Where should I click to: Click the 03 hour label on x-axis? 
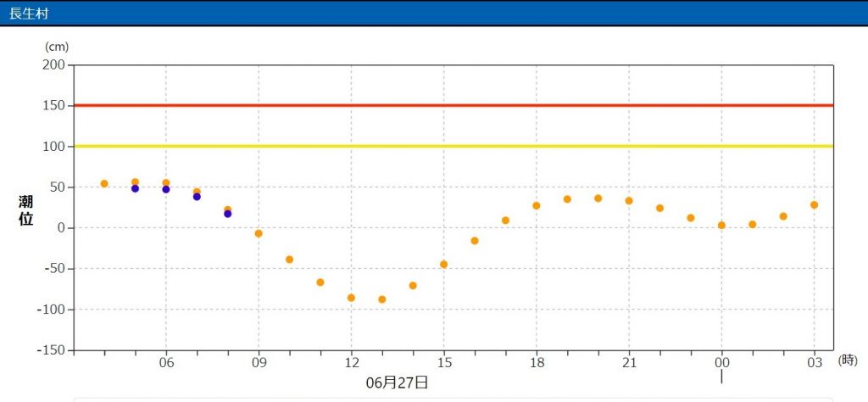[x=815, y=363]
